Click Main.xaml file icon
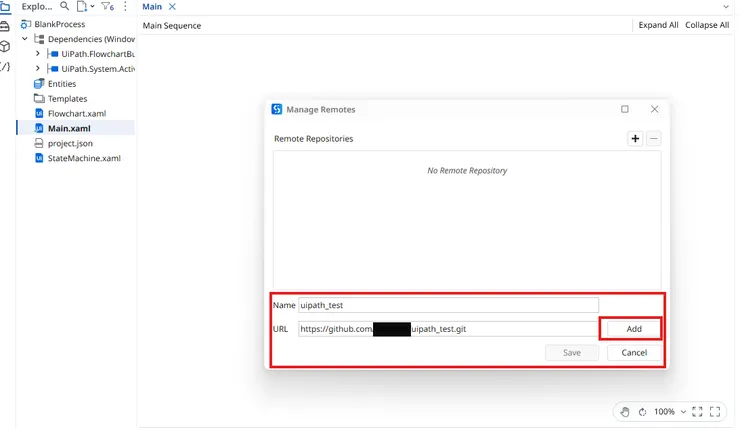 [39, 128]
